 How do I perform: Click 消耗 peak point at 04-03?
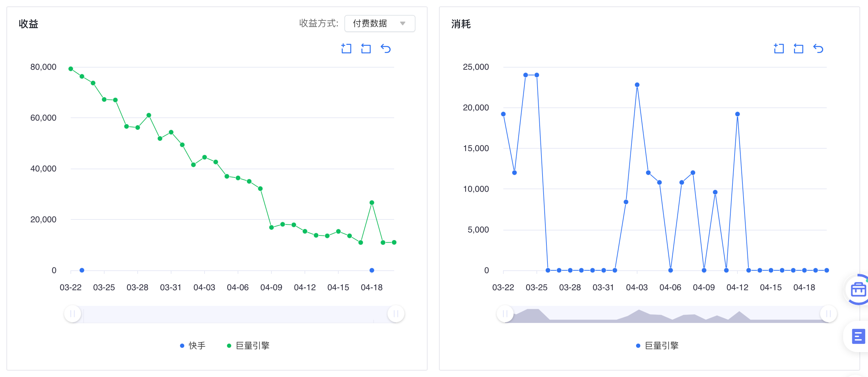(x=637, y=85)
